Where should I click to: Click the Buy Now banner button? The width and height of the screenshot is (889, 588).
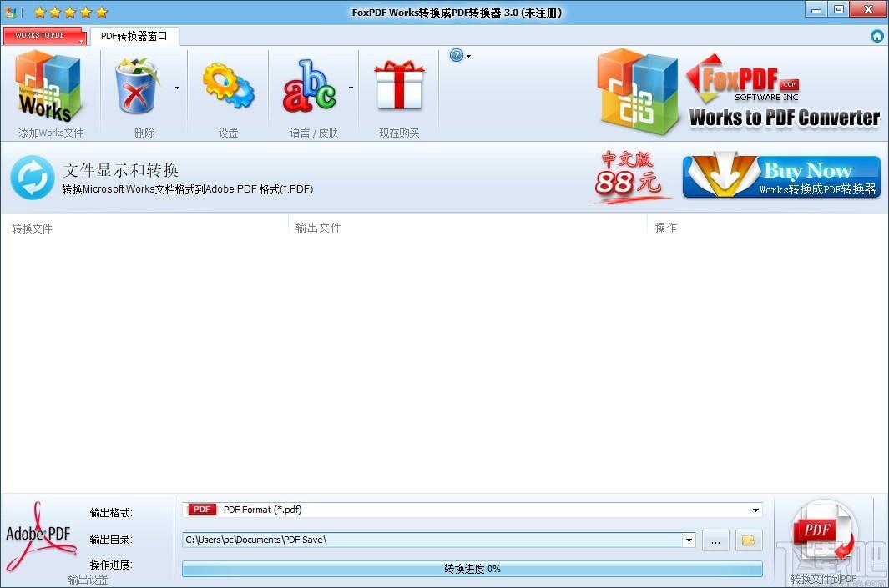(781, 178)
